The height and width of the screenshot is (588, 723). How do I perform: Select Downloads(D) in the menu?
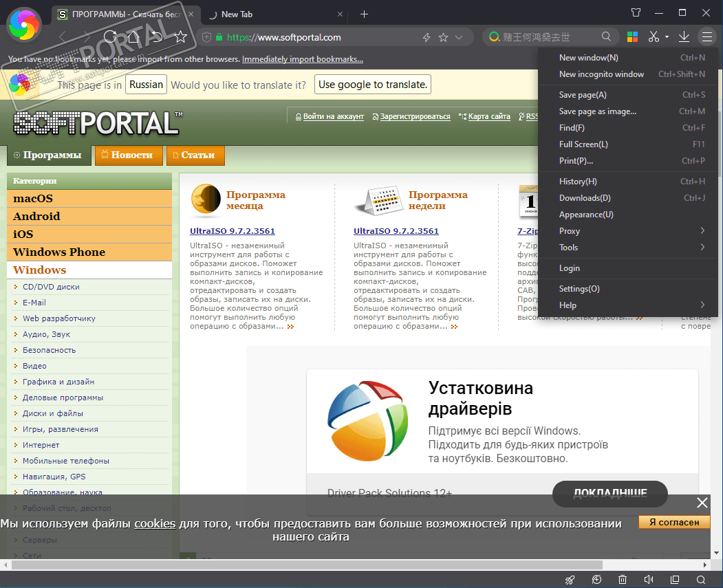coord(627,198)
